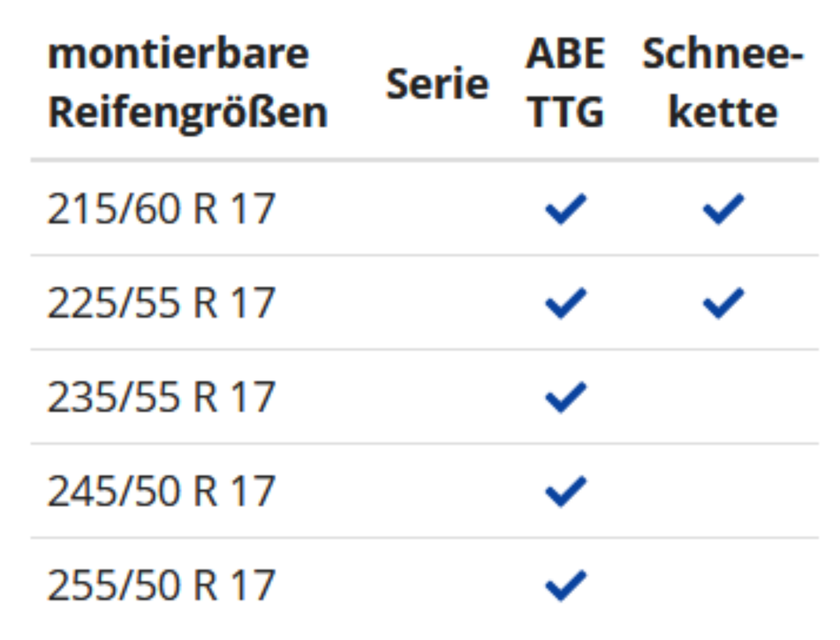840x640 pixels.
Task: Click the ABE TTG checkmark for 235/55 R 17
Action: (564, 397)
